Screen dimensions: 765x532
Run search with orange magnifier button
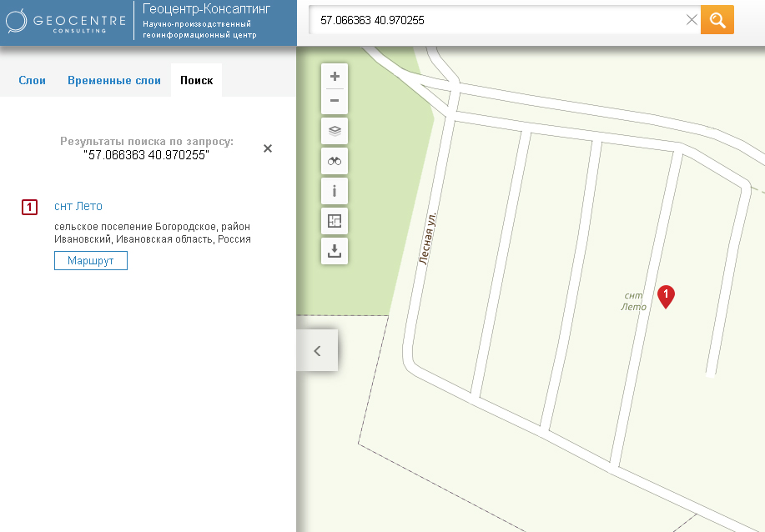point(717,20)
